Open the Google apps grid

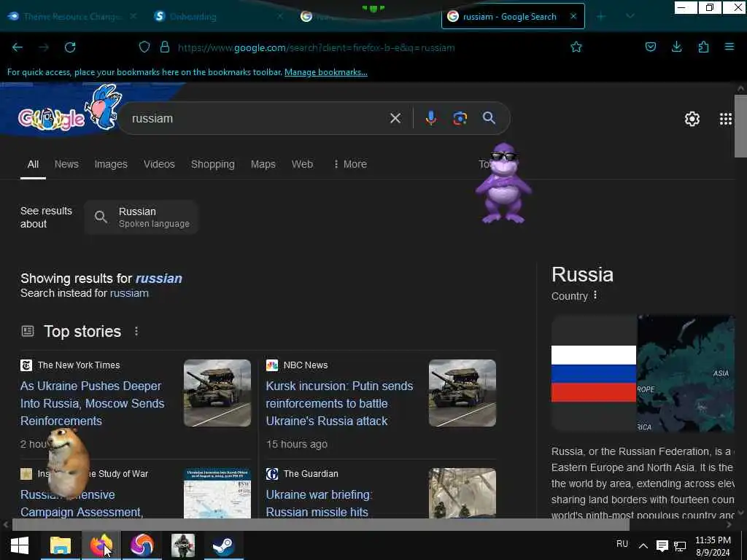tap(726, 119)
